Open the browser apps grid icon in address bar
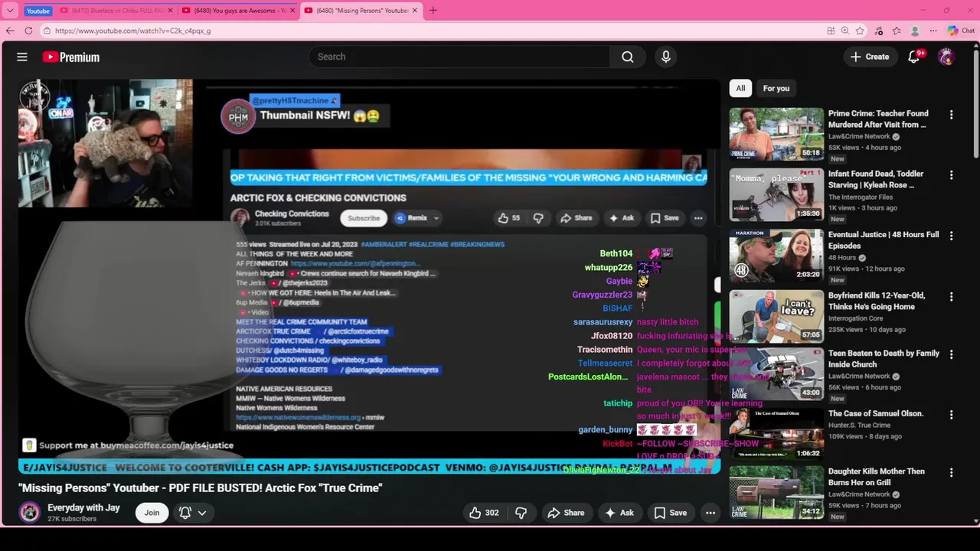Image resolution: width=980 pixels, height=551 pixels. [x=831, y=31]
